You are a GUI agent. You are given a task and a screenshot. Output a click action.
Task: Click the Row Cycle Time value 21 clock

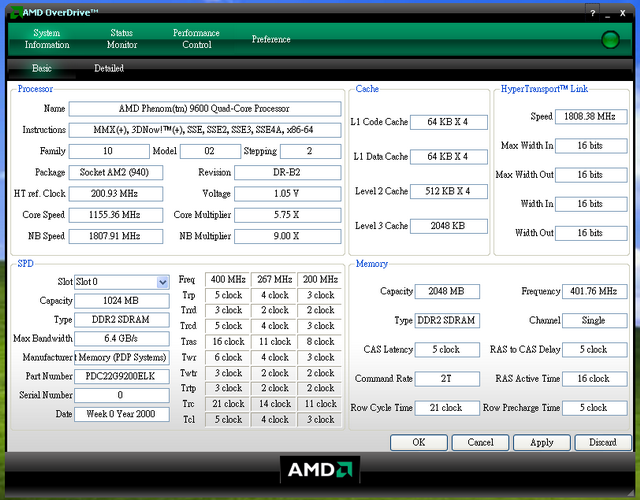(x=447, y=408)
